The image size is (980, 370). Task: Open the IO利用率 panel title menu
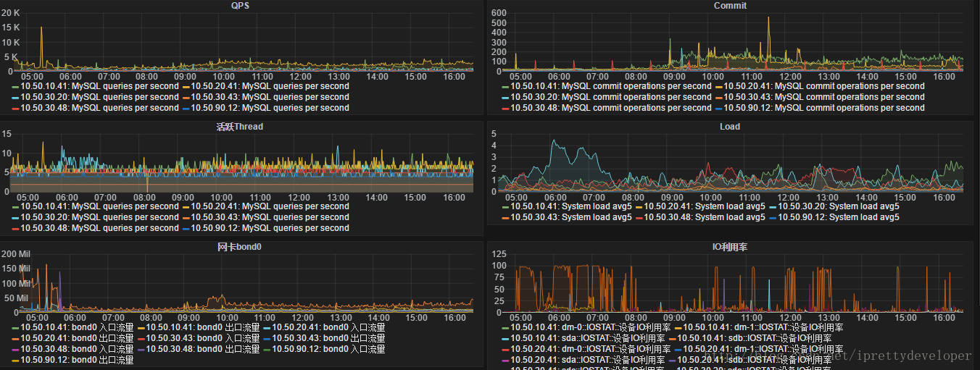(730, 247)
